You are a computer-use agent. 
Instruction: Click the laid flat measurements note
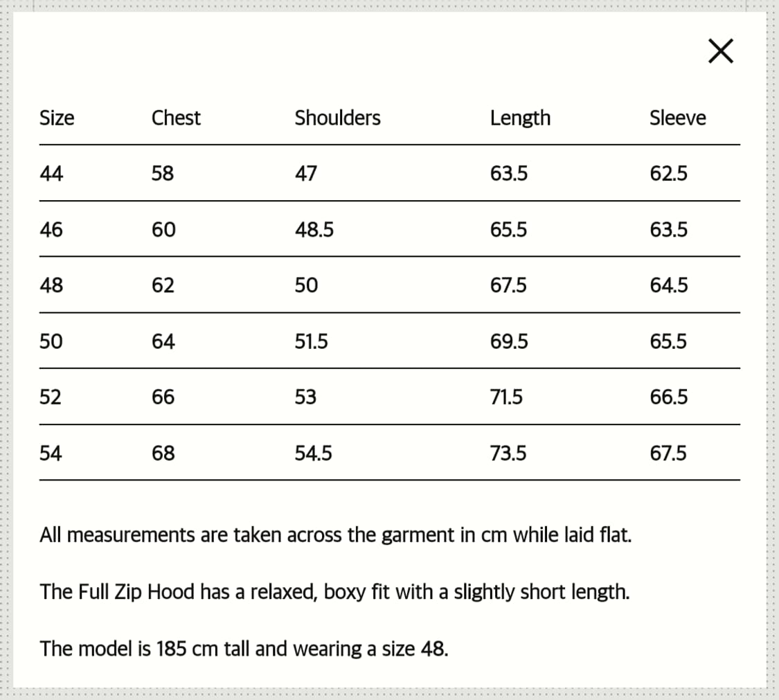tap(335, 535)
